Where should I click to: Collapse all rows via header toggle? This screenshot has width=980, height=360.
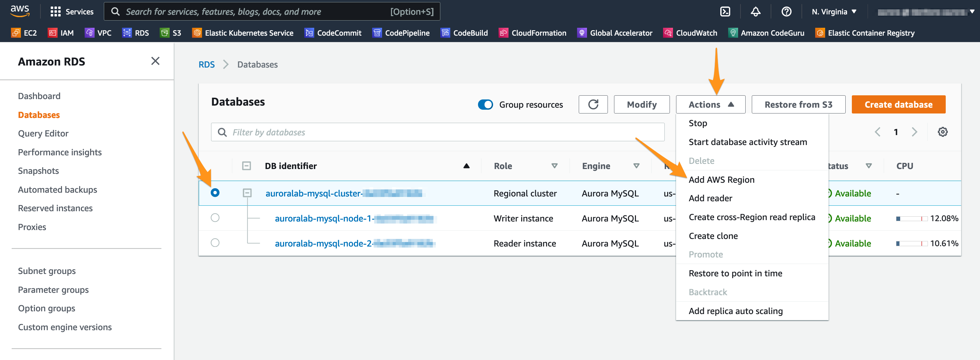click(246, 166)
